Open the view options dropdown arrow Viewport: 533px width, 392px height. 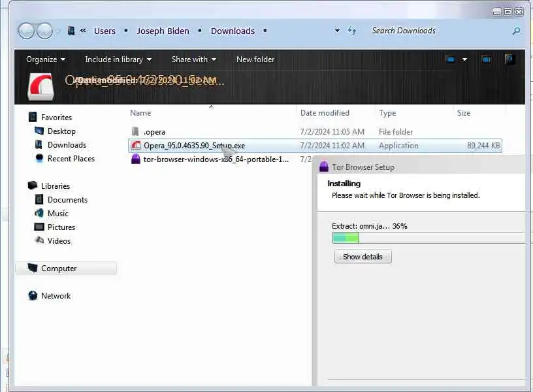pos(464,60)
